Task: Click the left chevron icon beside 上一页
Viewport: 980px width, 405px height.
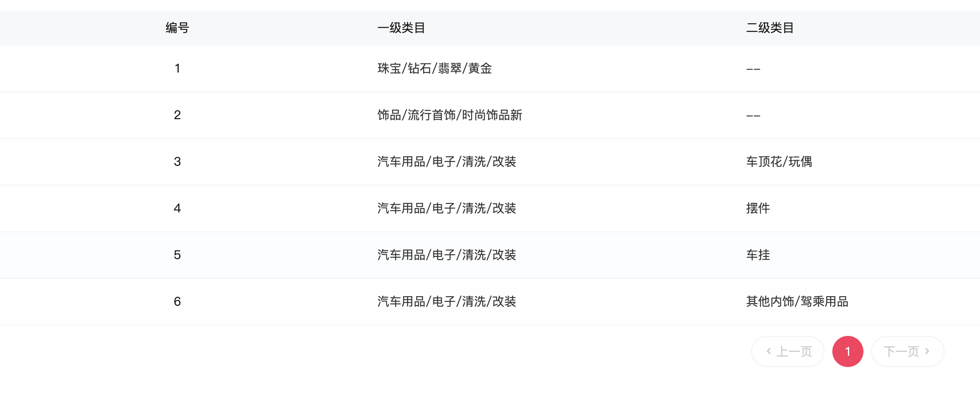Action: [768, 351]
